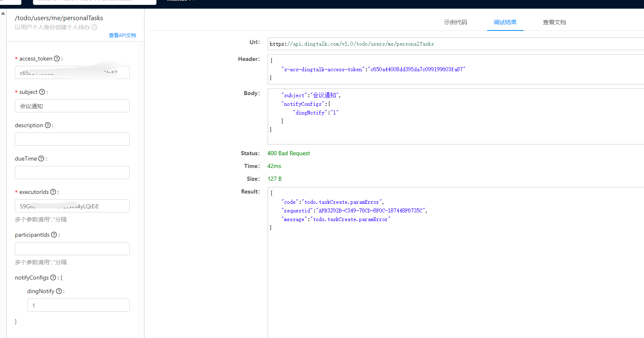Screen dimensions: 644x338
Task: Click help icon next to description label
Action: coord(48,125)
